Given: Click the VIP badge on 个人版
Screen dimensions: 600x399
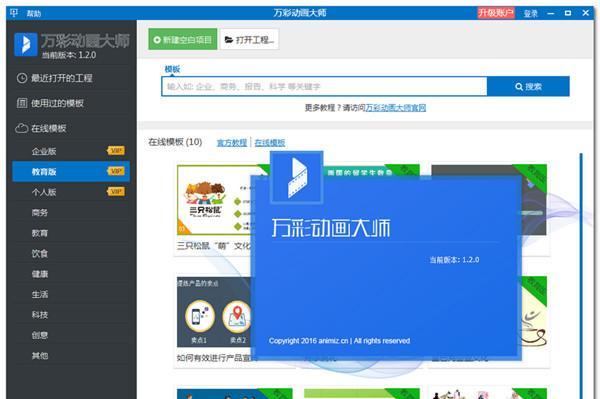Looking at the screenshot, I should coord(116,191).
